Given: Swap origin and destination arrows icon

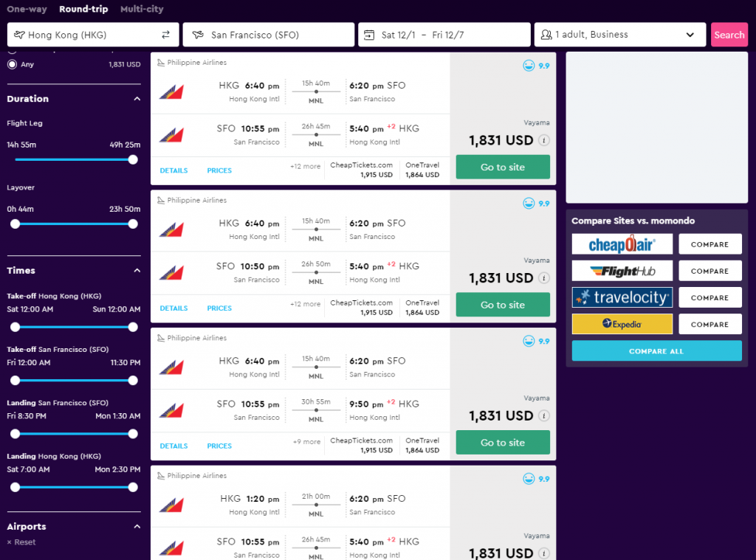Looking at the screenshot, I should (165, 35).
